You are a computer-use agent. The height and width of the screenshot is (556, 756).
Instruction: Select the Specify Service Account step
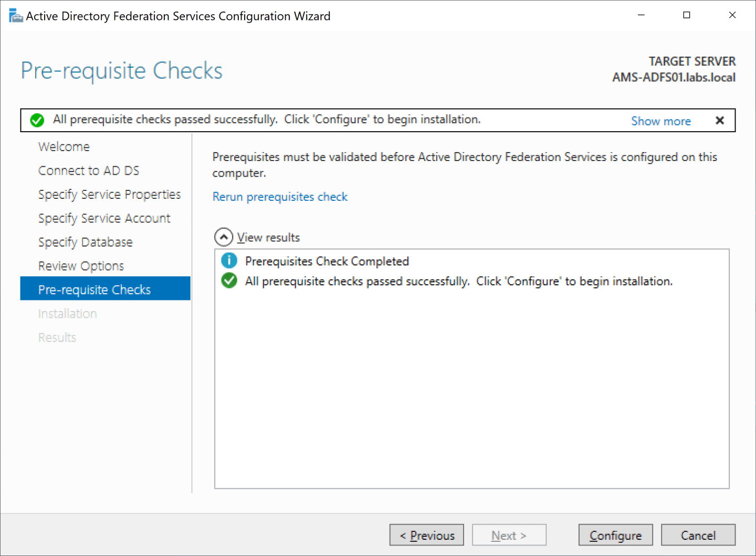click(x=104, y=218)
